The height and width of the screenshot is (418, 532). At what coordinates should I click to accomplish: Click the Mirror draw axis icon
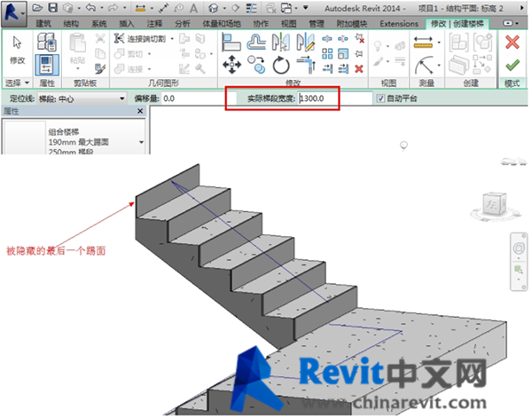[305, 43]
